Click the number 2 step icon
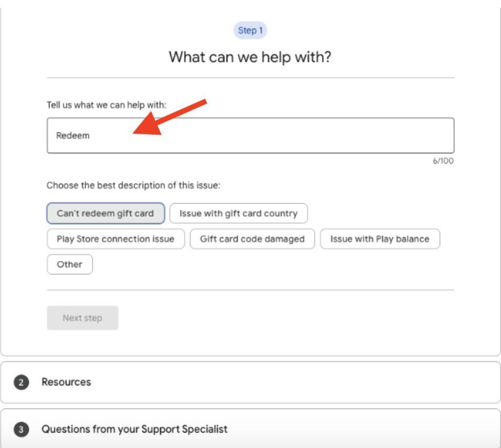Image resolution: width=501 pixels, height=448 pixels. point(21,382)
